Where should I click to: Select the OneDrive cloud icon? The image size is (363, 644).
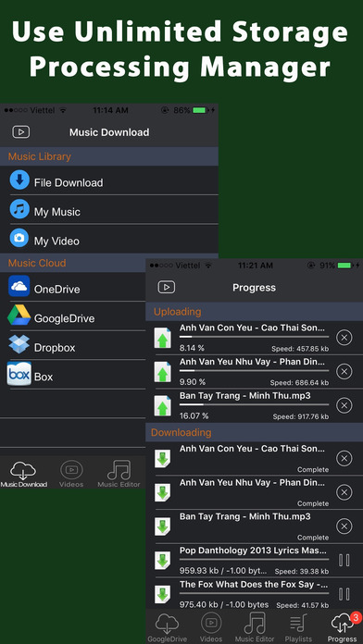[19, 286]
